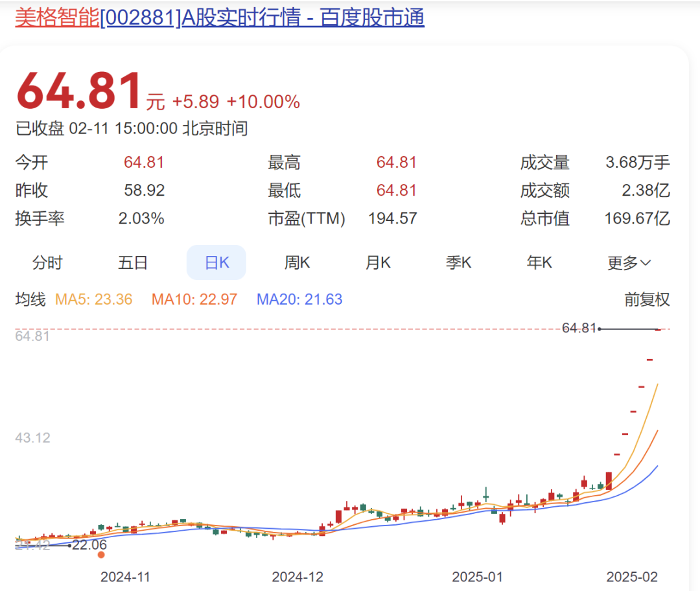Open the 美格智能[002881] stock page link
The height and width of the screenshot is (591, 700).
click(220, 18)
